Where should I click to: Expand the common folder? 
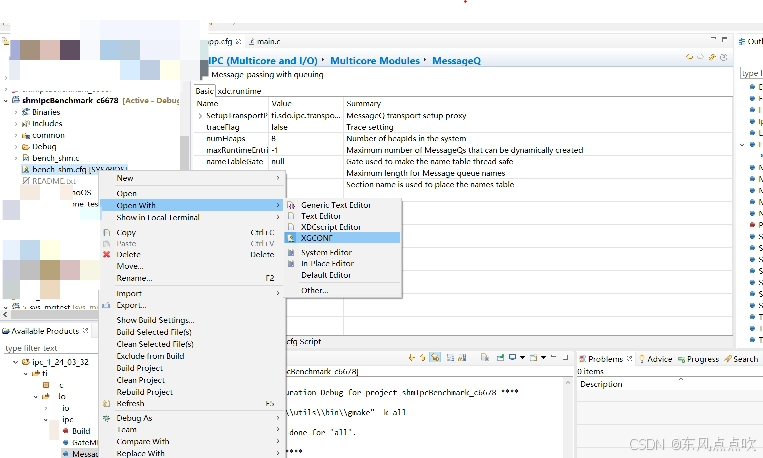pyautogui.click(x=16, y=135)
